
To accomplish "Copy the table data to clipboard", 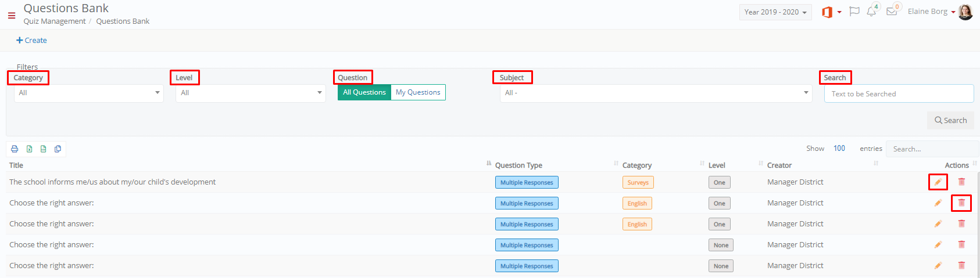I will click(58, 149).
